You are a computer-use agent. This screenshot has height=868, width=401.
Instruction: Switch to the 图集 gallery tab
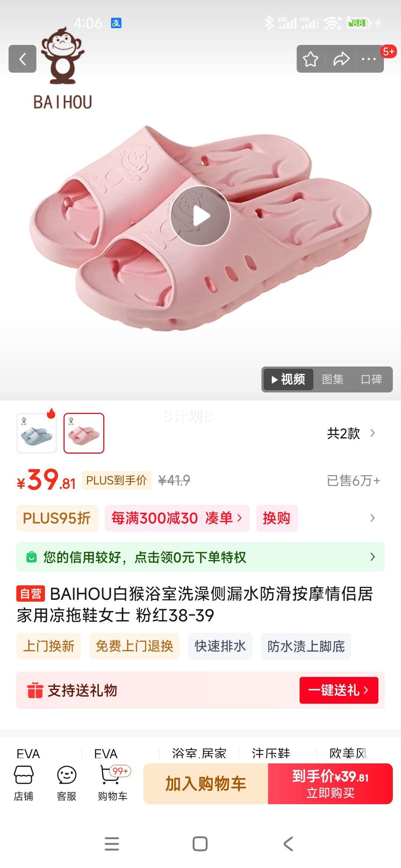333,379
